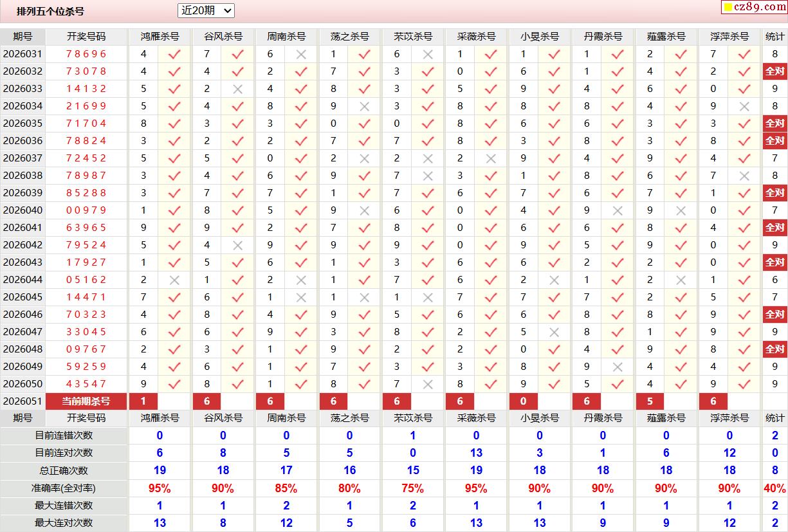Click the 40% accuracy in 统计 column
Screen dimensions: 788x532
click(775, 488)
